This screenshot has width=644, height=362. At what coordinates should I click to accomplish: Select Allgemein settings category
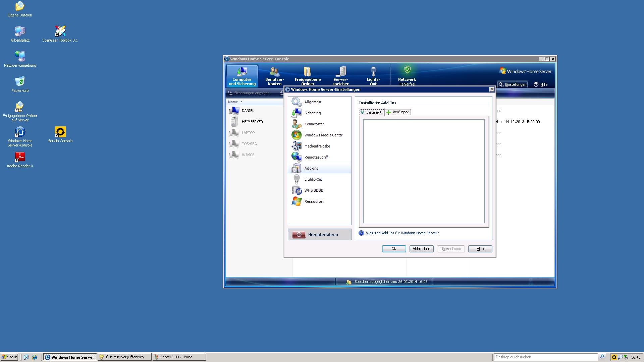click(319, 102)
